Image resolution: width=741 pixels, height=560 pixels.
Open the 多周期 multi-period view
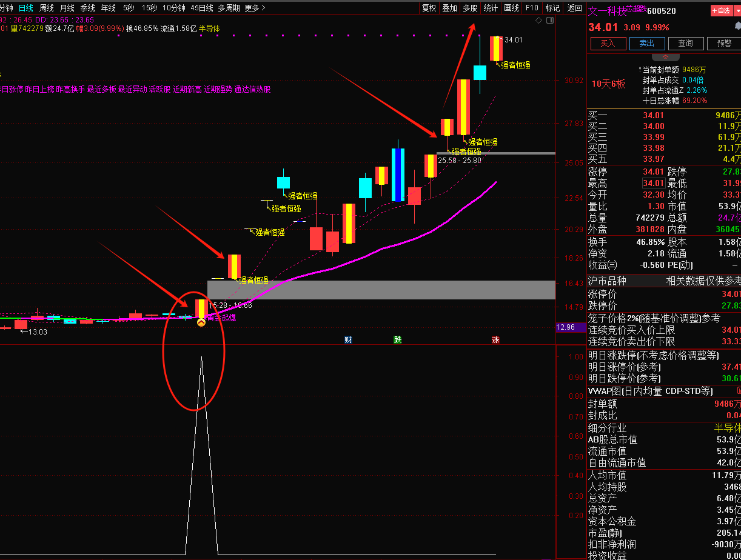click(x=229, y=8)
